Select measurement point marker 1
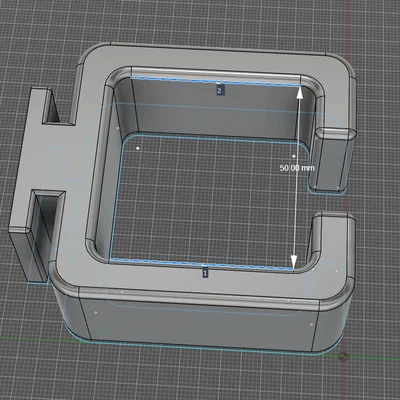The image size is (400, 400). (x=205, y=273)
